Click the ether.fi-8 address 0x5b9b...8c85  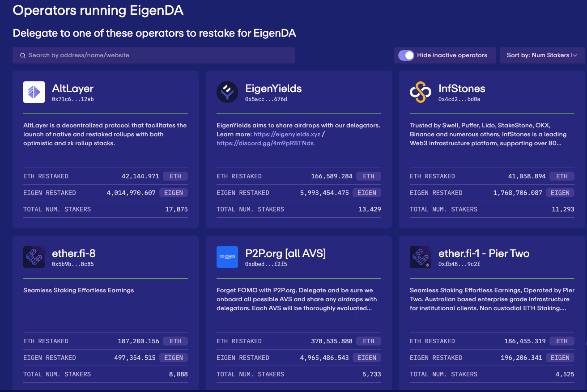pyautogui.click(x=72, y=264)
